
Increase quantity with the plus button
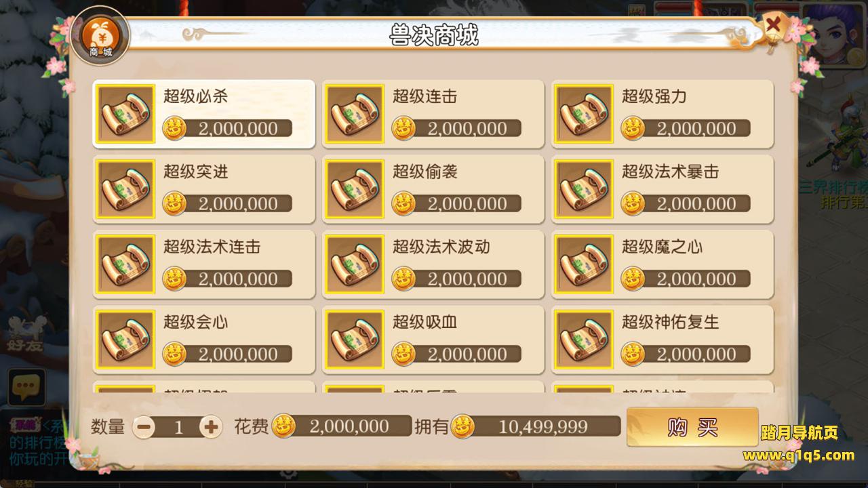(211, 427)
